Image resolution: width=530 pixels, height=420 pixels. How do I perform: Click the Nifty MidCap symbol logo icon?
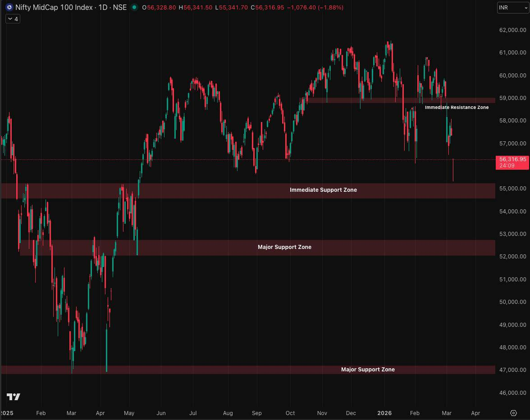[9, 8]
